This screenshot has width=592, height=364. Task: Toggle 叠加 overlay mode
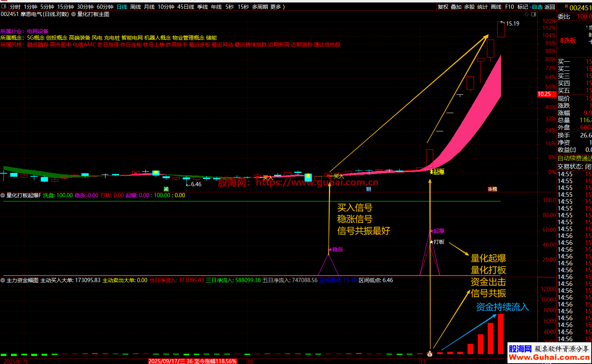coord(456,7)
